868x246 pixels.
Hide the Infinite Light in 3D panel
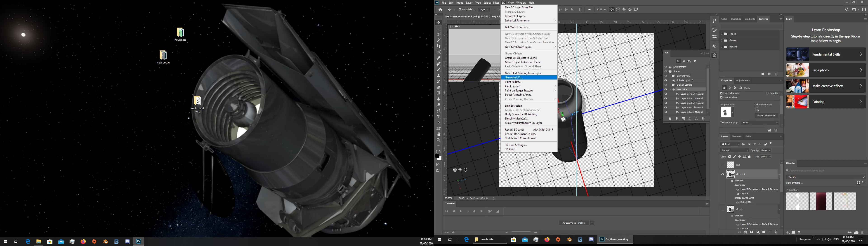coord(666,80)
